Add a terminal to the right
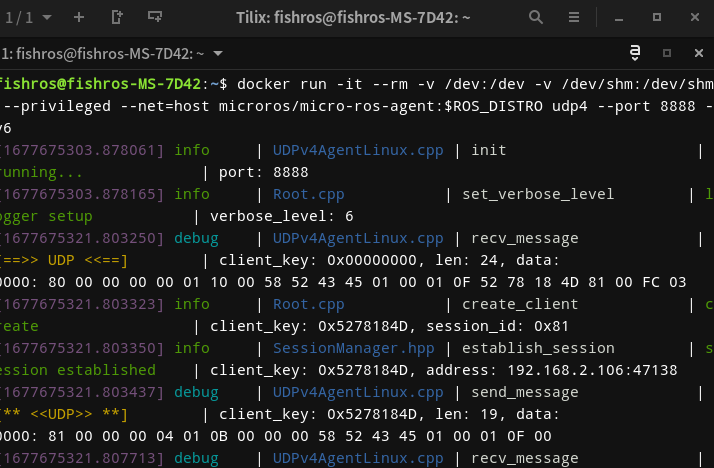This screenshot has height=468, width=714. 117,17
